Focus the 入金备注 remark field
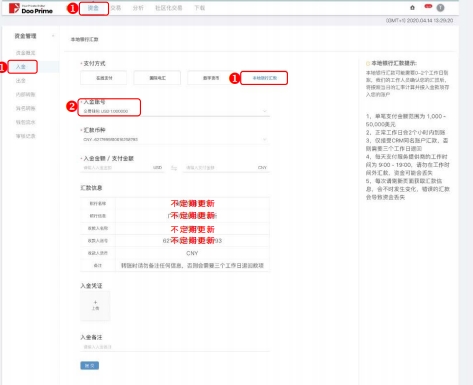Screen dimensions: 473x385 [x=175, y=347]
